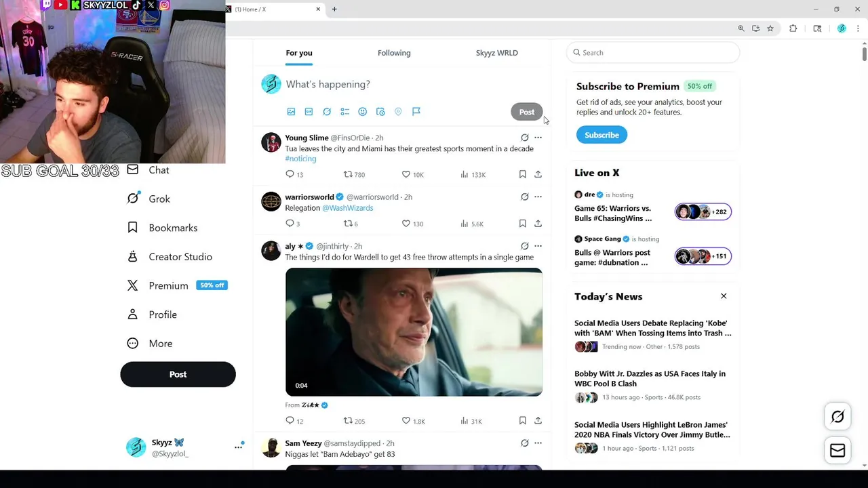Image resolution: width=868 pixels, height=488 pixels.
Task: Open Creator Studio from the sidebar
Action: 170,257
